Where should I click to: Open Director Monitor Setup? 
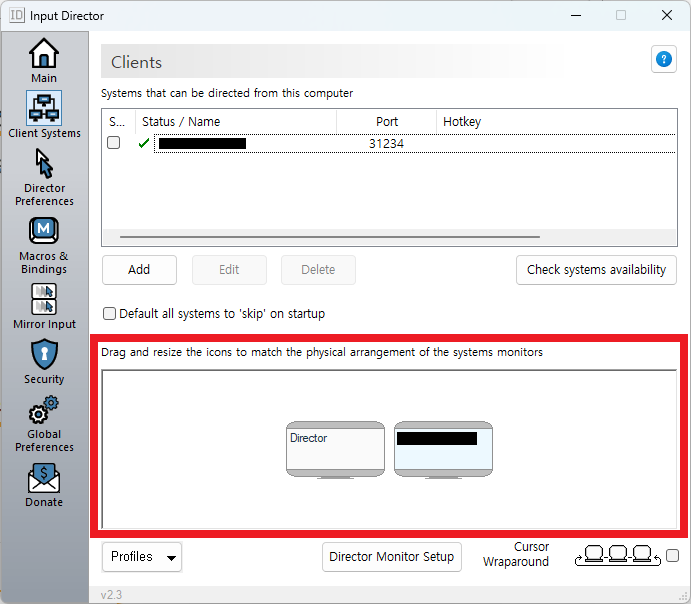392,557
